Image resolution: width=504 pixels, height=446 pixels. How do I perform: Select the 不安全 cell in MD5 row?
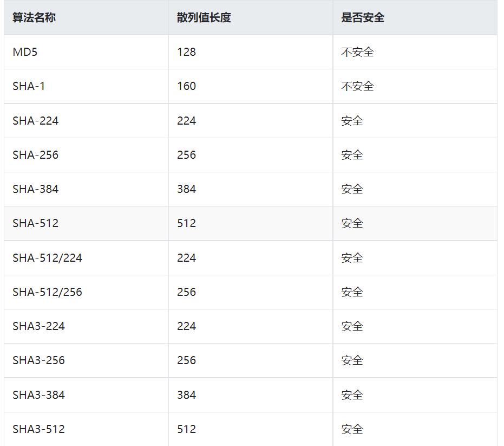click(357, 52)
